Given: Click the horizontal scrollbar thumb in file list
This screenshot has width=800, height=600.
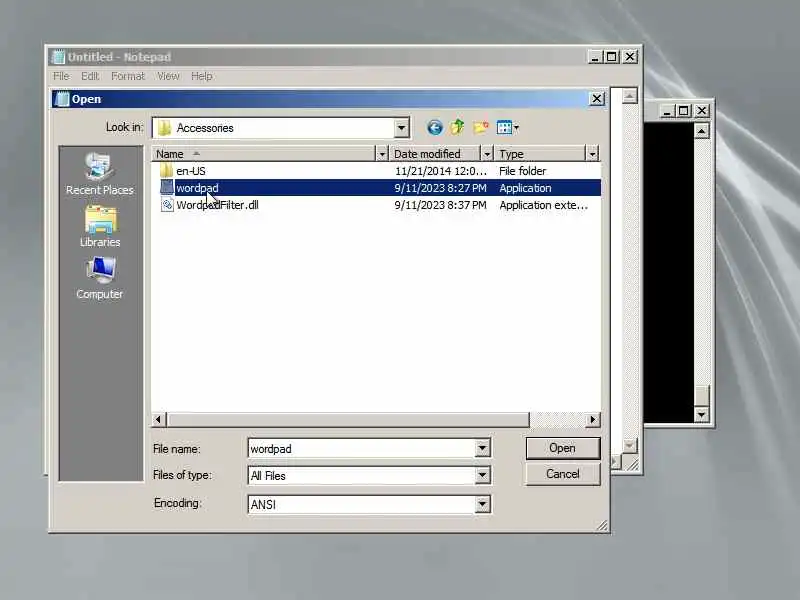Looking at the screenshot, I should [x=347, y=419].
